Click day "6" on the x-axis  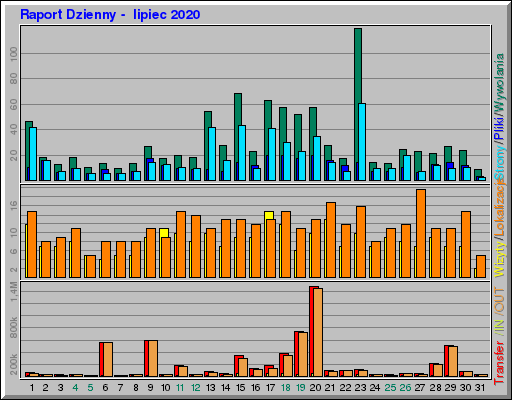point(105,388)
